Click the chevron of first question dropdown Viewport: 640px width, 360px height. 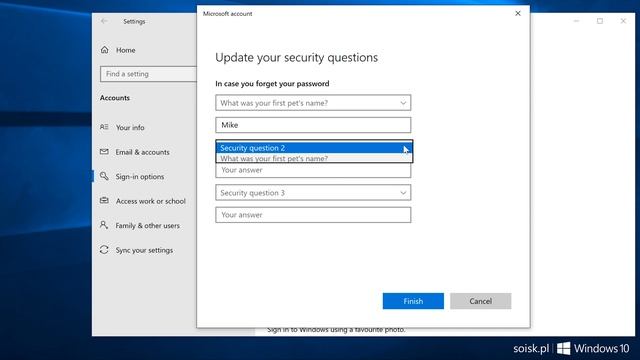pyautogui.click(x=403, y=103)
